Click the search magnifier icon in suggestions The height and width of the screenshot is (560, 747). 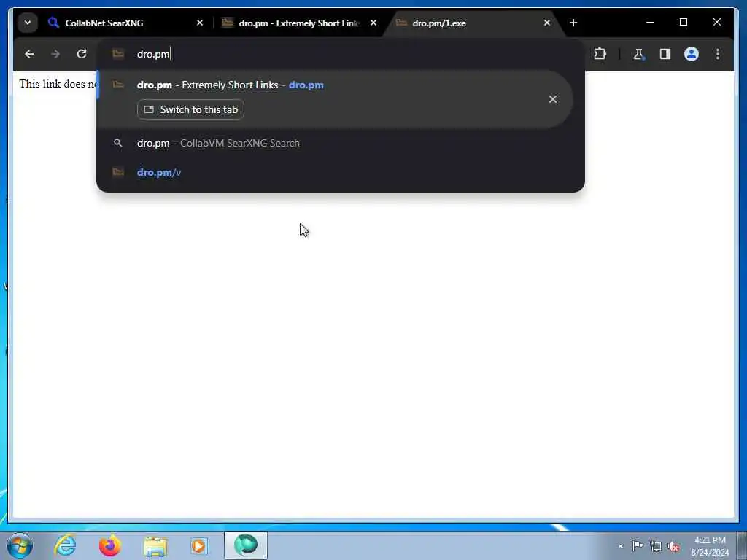pyautogui.click(x=117, y=143)
